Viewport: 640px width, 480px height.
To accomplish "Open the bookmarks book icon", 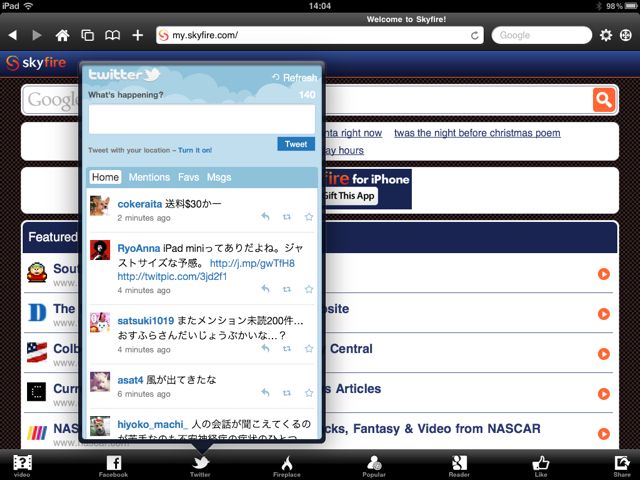I will coord(112,36).
